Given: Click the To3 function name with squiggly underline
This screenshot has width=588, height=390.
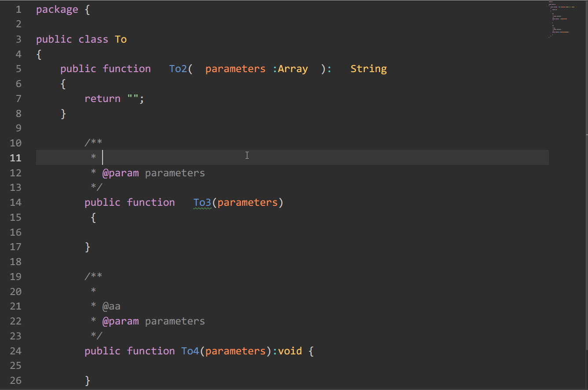Looking at the screenshot, I should click(202, 203).
